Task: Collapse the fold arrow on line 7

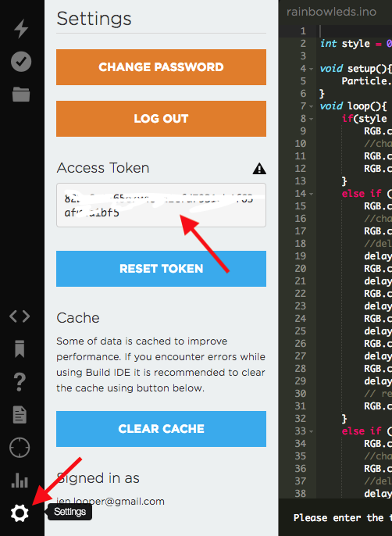Action: pyautogui.click(x=312, y=106)
